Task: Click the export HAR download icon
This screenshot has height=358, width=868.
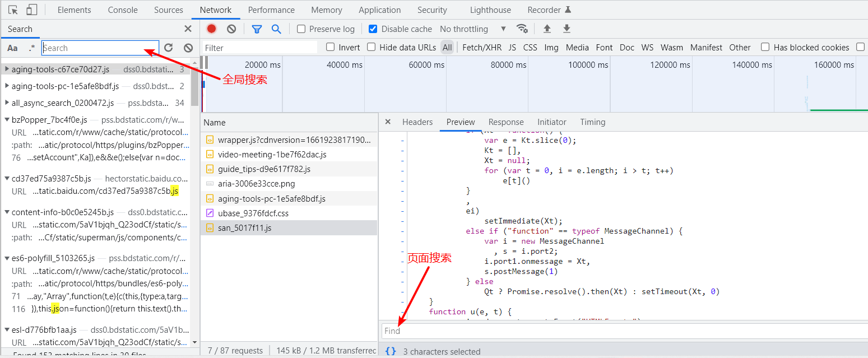Action: 567,29
